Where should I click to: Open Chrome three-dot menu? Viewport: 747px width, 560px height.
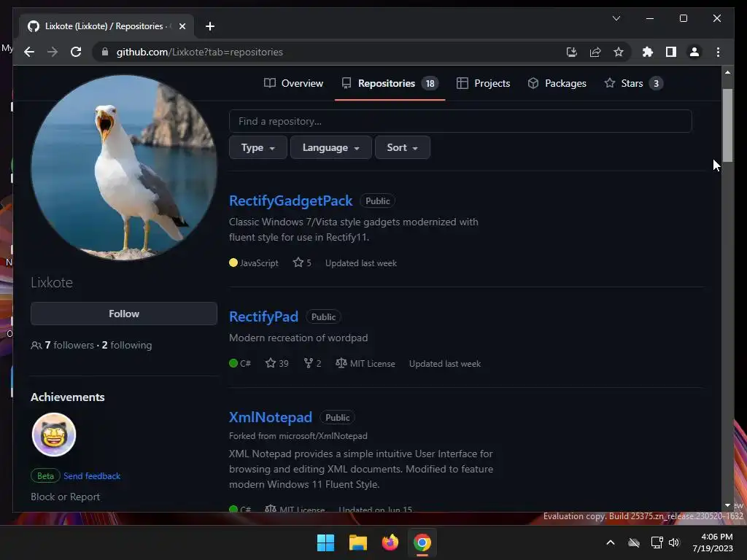coord(718,52)
